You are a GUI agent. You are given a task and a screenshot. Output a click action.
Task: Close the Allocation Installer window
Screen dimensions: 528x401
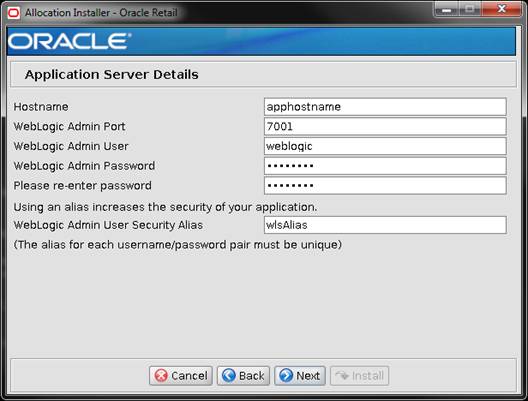[502, 9]
